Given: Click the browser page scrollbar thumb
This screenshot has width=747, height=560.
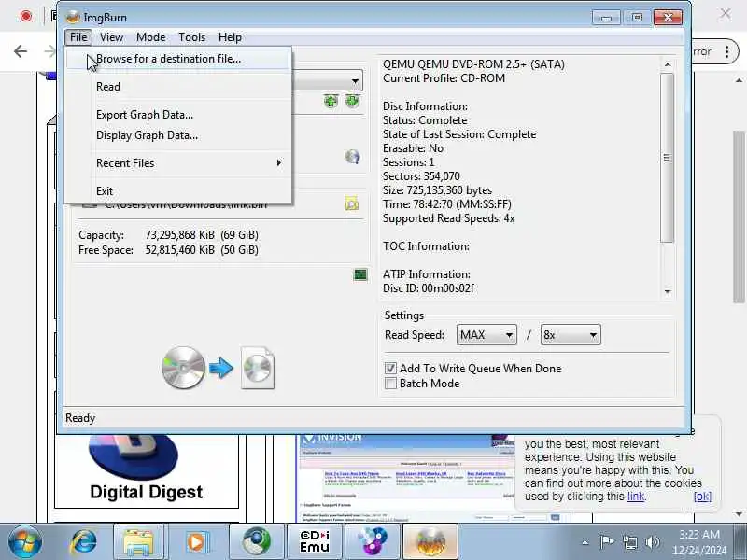Looking at the screenshot, I should coord(739,216).
